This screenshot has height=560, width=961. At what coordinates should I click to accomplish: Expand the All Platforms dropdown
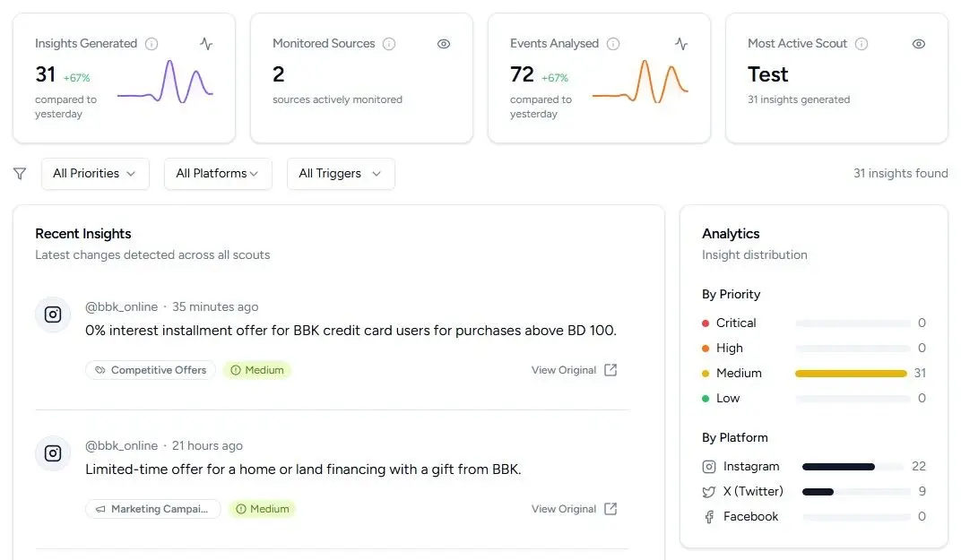pyautogui.click(x=218, y=174)
